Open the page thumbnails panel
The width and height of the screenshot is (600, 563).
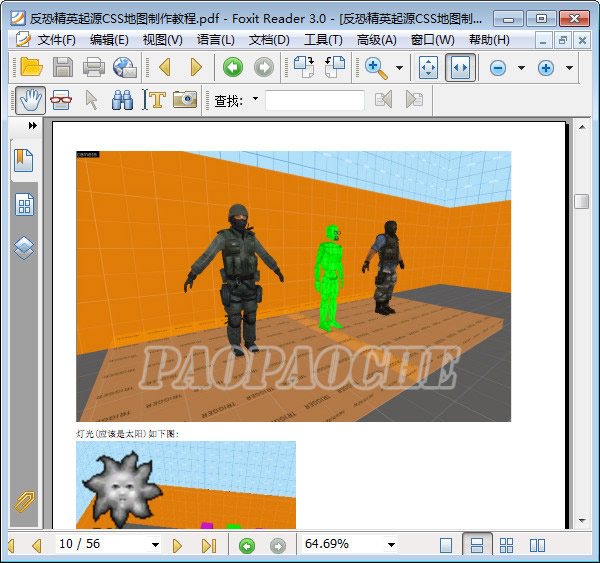(24, 205)
